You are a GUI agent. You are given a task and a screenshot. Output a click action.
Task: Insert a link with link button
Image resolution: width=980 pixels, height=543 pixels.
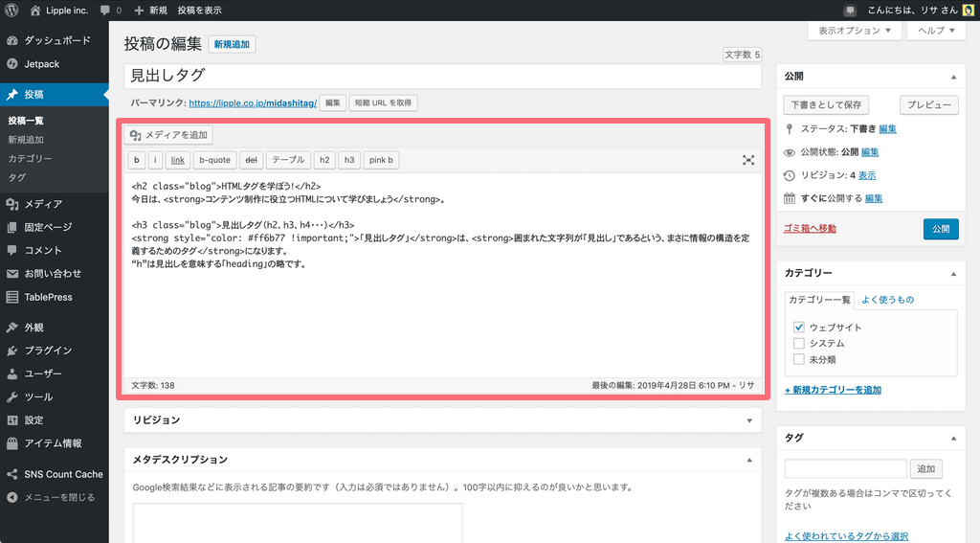coord(177,160)
